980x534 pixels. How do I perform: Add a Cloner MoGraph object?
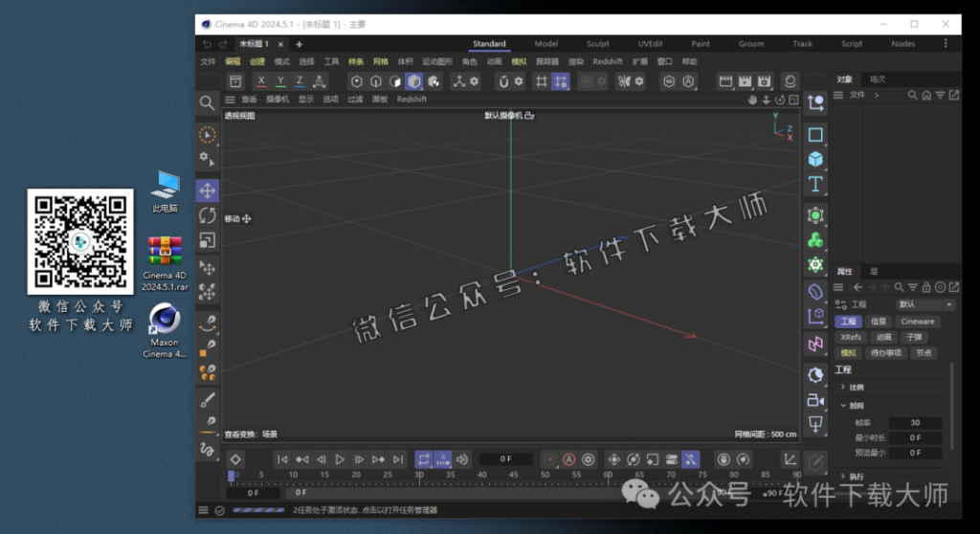tap(815, 240)
